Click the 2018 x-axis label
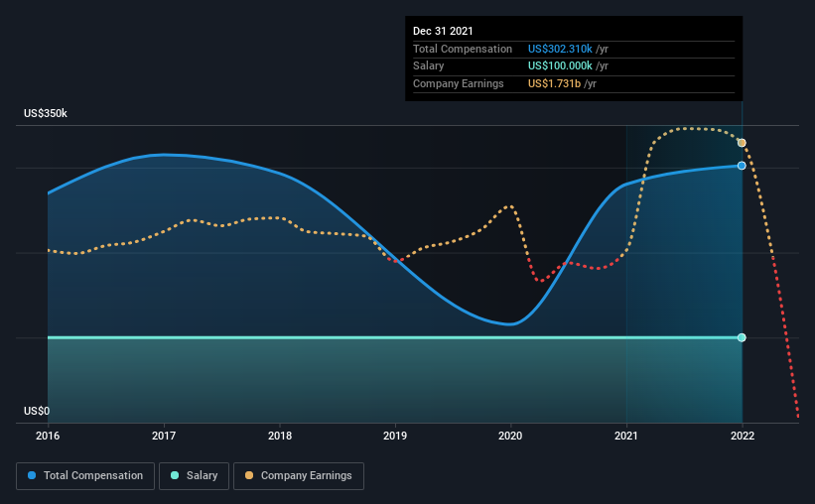The image size is (815, 504). point(280,436)
